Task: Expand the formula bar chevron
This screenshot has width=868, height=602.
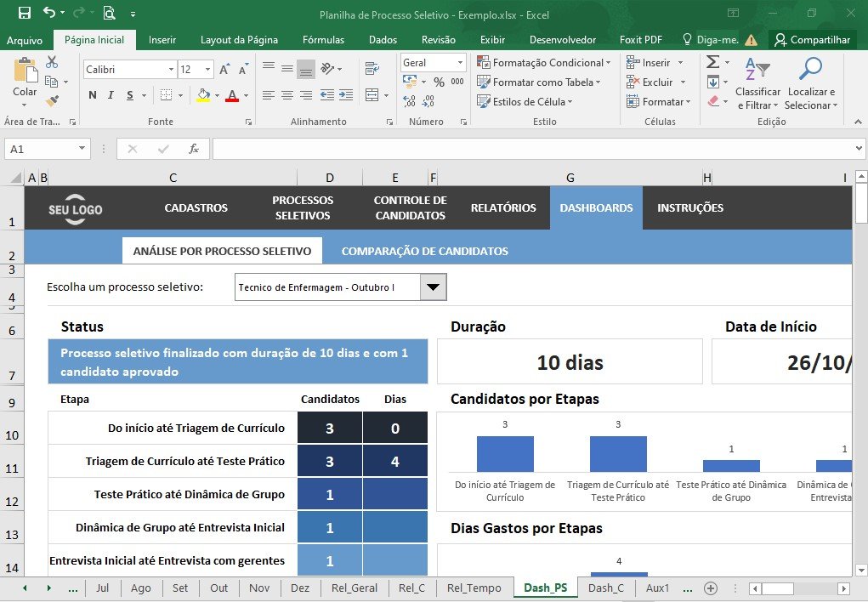Action: click(858, 149)
